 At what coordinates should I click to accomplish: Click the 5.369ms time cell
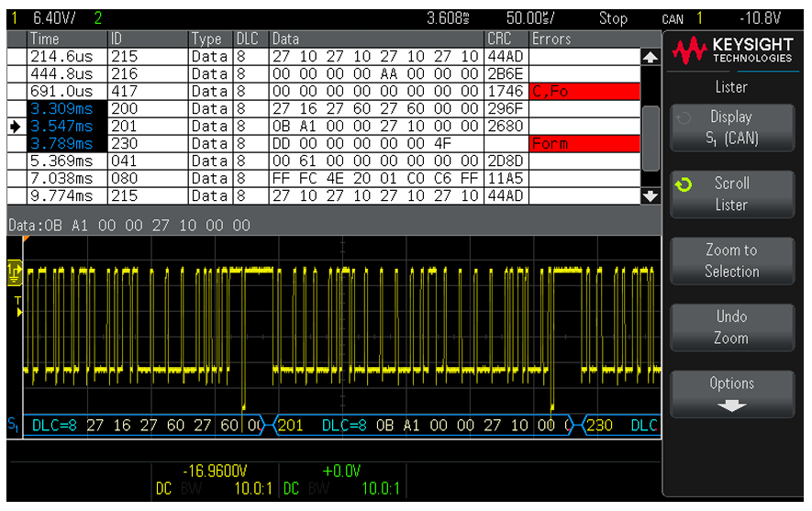click(67, 161)
